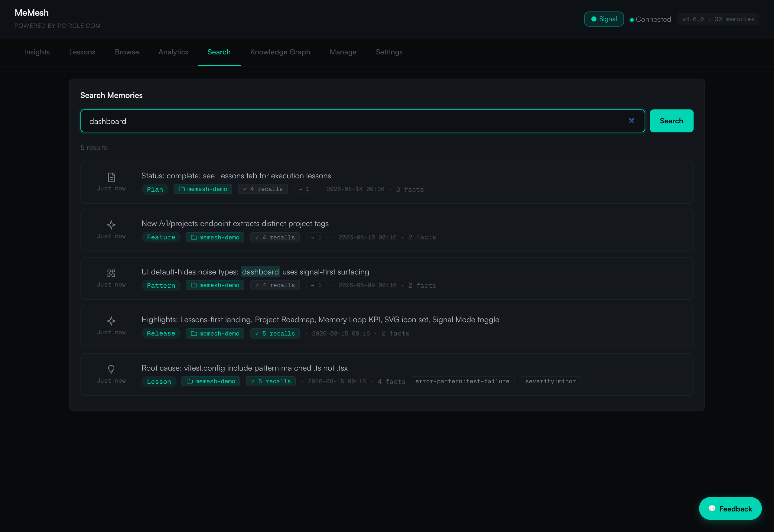Click the sparkle icon on the Feature result
This screenshot has height=532, width=774.
[x=111, y=225]
